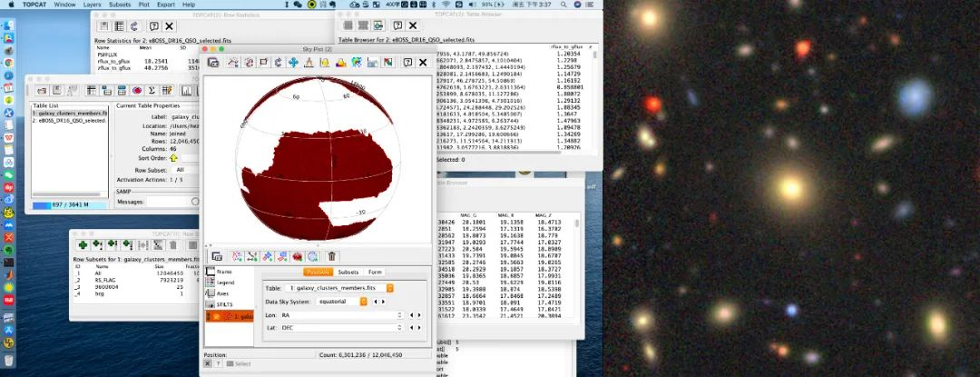Click the Sort Order up arrow

point(174,157)
